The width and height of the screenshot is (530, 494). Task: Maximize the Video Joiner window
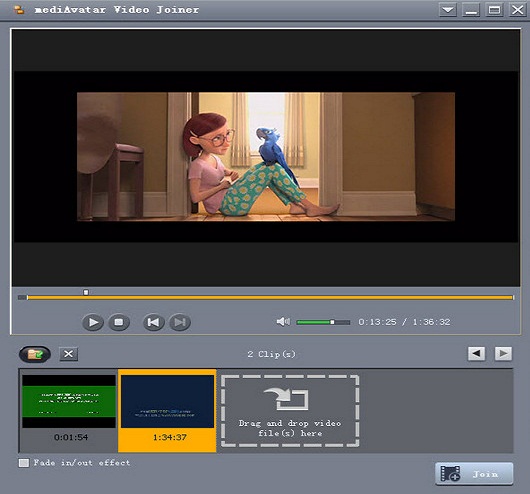[495, 9]
